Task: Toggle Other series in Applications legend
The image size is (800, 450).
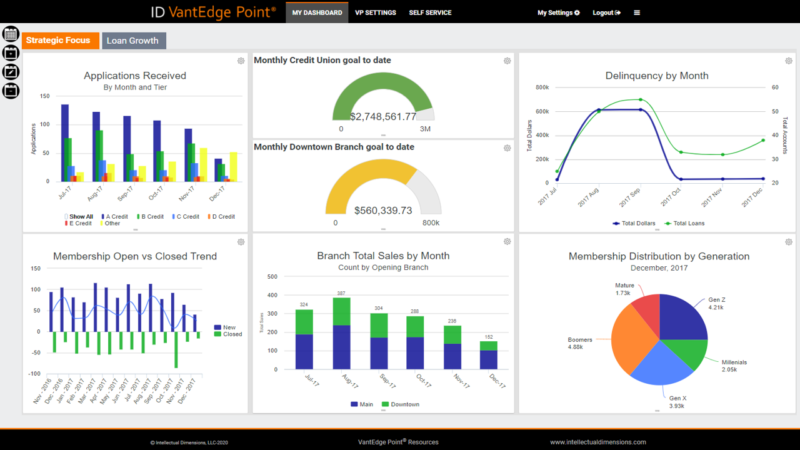Action: (x=110, y=223)
